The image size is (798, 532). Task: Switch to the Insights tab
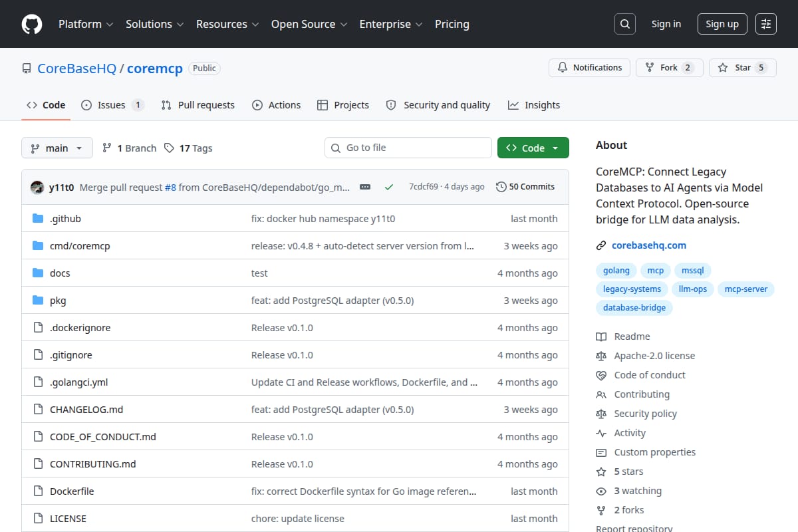coord(534,105)
